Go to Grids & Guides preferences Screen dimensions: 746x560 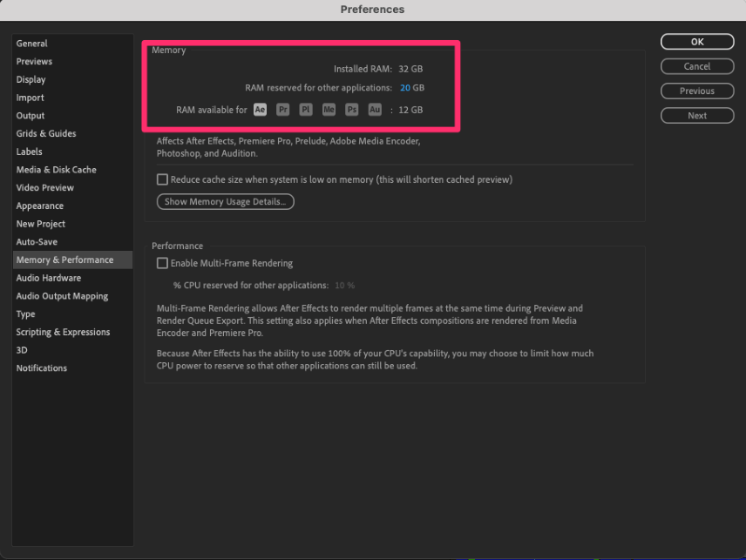click(x=72, y=133)
